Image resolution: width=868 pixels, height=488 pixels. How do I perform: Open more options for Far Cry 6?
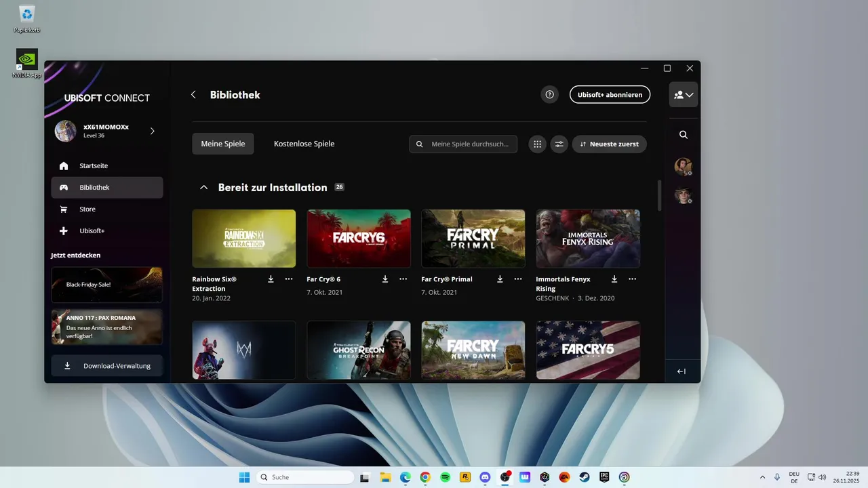(403, 279)
